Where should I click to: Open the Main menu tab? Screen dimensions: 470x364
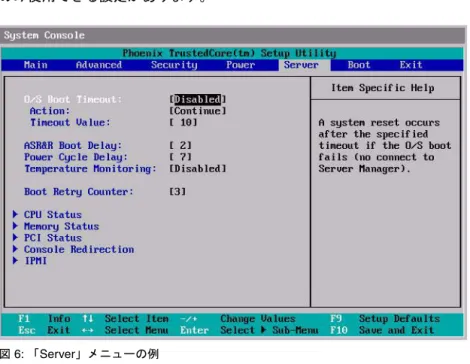(x=36, y=65)
